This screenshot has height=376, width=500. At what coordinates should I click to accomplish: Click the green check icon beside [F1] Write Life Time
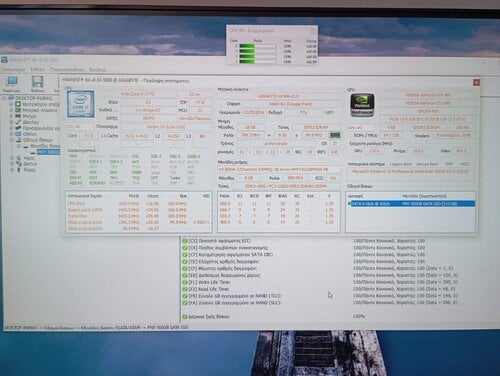click(x=185, y=282)
